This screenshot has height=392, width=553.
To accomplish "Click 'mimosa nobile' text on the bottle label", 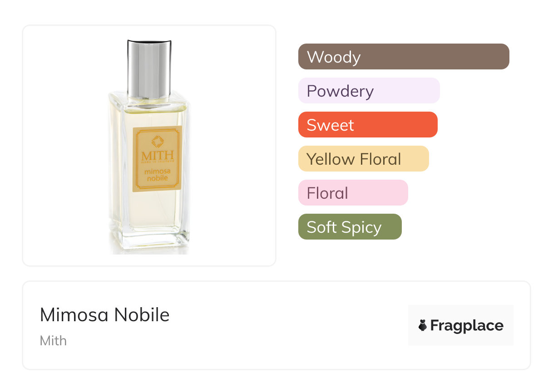I will tap(157, 175).
